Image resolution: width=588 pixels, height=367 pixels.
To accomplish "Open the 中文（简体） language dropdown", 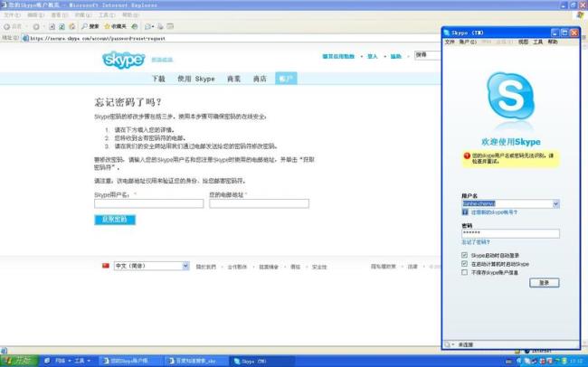I will pyautogui.click(x=152, y=266).
